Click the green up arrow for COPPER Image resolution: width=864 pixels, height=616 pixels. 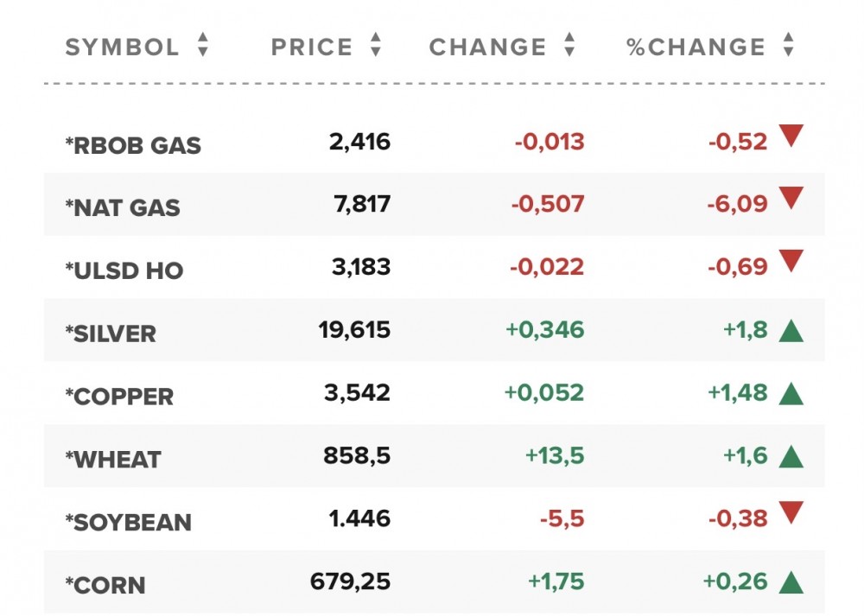[791, 394]
